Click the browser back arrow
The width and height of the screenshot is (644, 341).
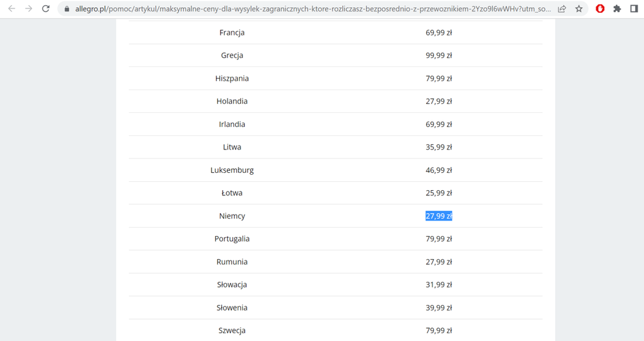coord(11,9)
